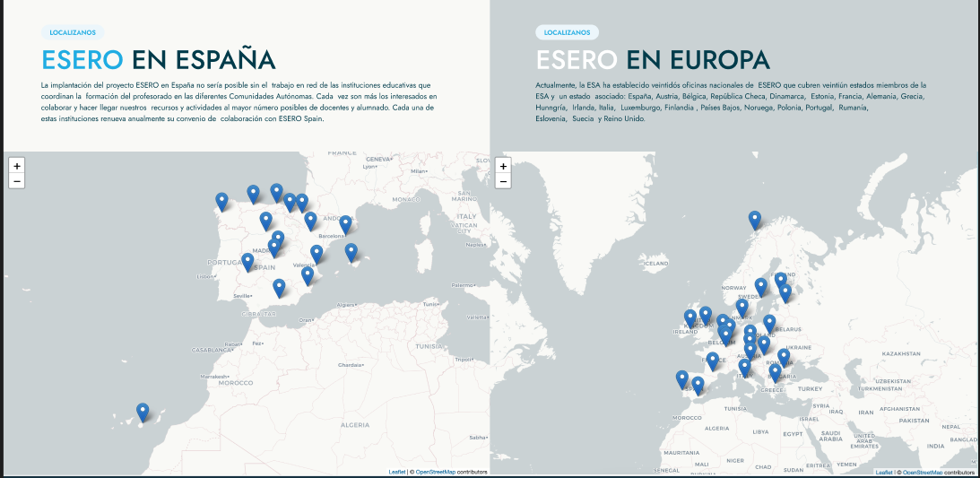Select the Spain marker on the Europe map
This screenshot has width=980, height=478.
click(x=698, y=386)
